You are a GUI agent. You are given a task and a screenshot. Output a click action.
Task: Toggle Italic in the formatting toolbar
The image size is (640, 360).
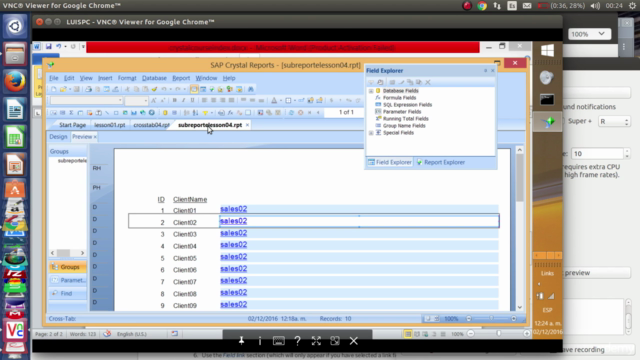tap(183, 100)
